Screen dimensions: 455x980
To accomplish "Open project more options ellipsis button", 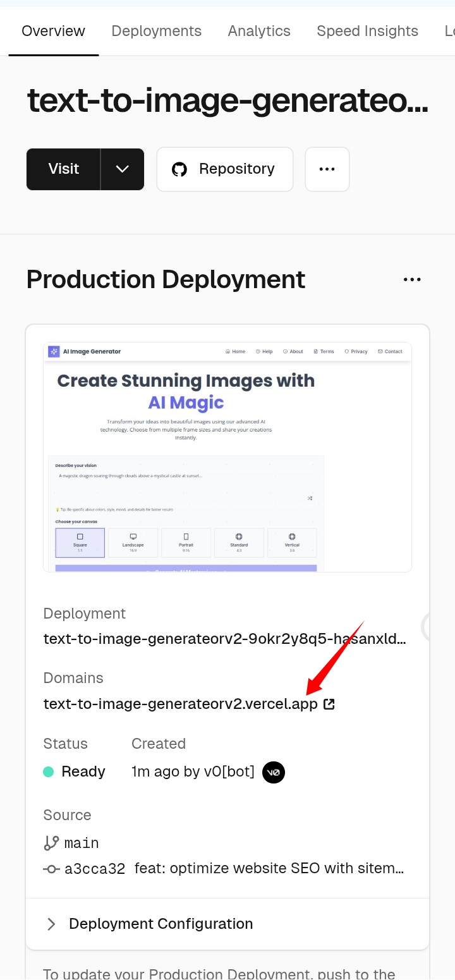I will tap(327, 169).
